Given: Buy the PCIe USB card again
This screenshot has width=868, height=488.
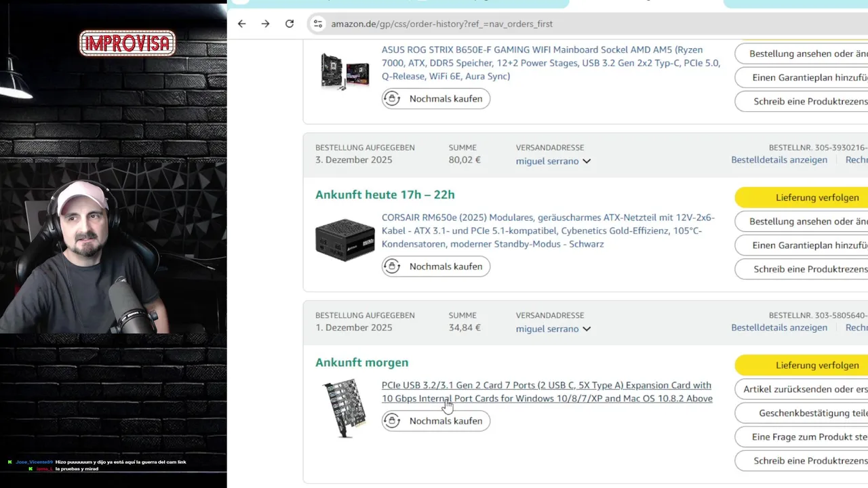Looking at the screenshot, I should point(435,421).
